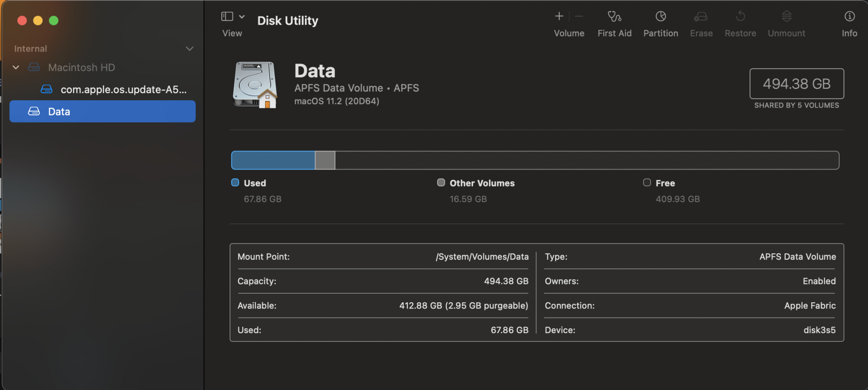Click the Capacity 494.38 GB table value
The height and width of the screenshot is (390, 868).
pyautogui.click(x=506, y=281)
